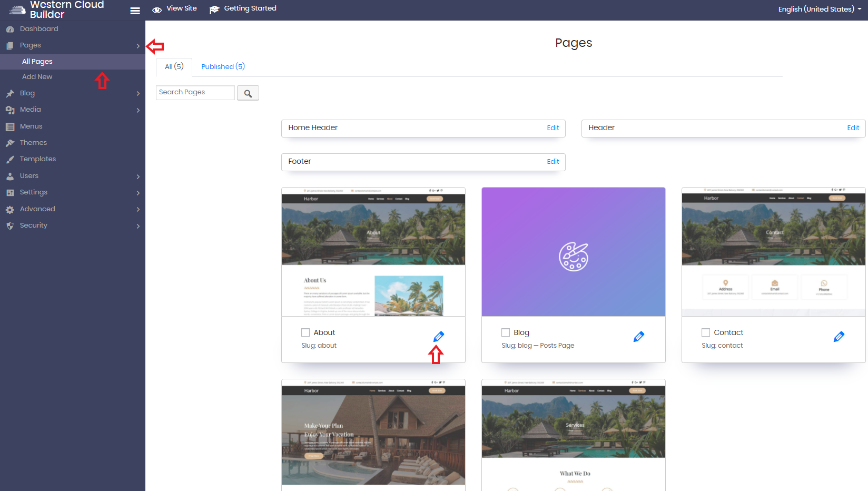Switch to the Published (5) tab

tap(223, 66)
